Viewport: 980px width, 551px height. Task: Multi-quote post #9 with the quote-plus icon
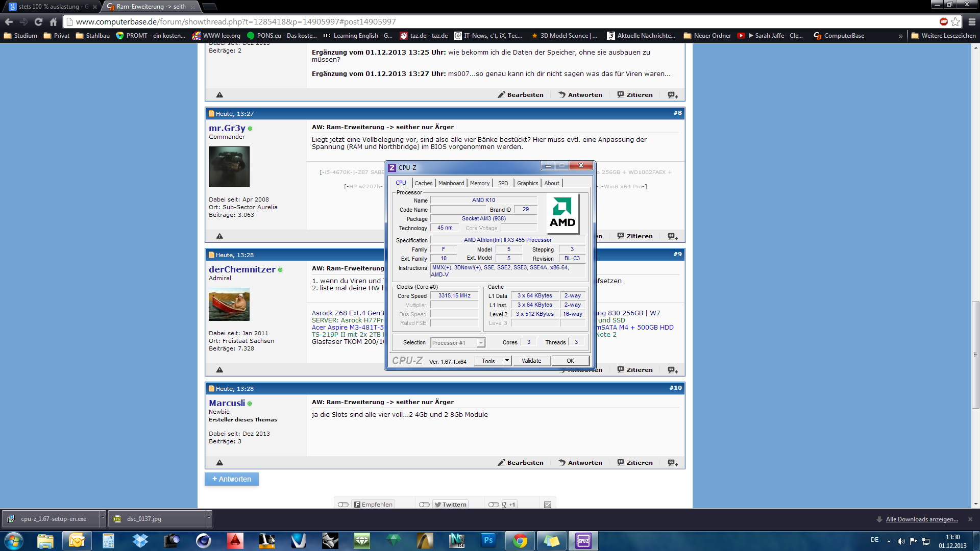(x=673, y=370)
